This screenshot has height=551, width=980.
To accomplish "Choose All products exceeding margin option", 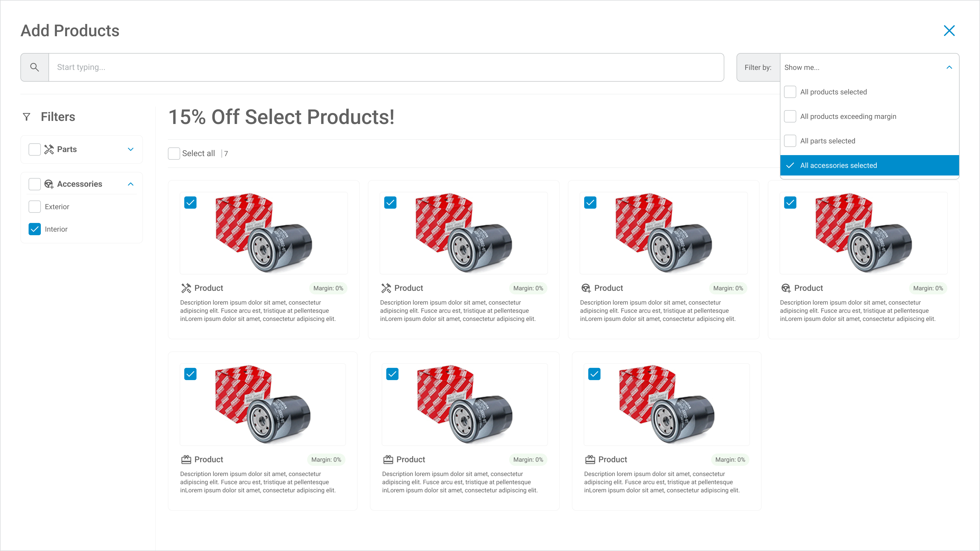I will pos(848,116).
